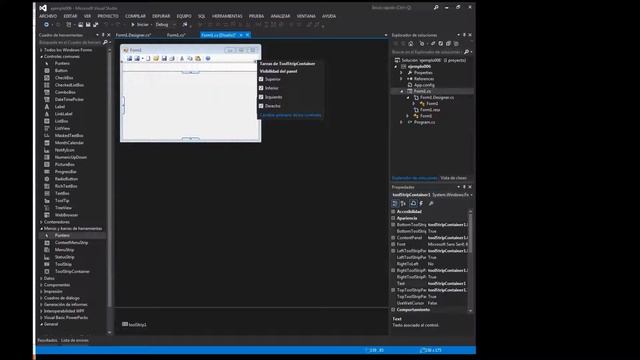
Task: Select Form1.resx in Solution Explorer
Action: pyautogui.click(x=430, y=110)
